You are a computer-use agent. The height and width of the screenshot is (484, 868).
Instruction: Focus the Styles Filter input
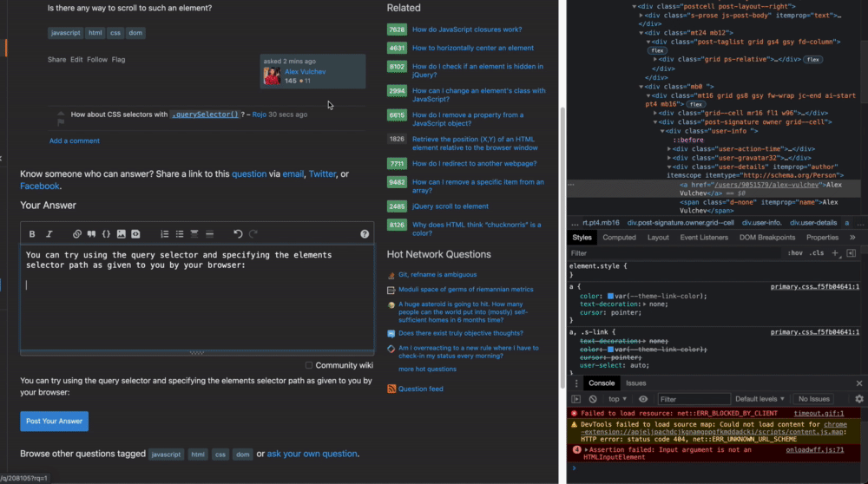click(675, 253)
